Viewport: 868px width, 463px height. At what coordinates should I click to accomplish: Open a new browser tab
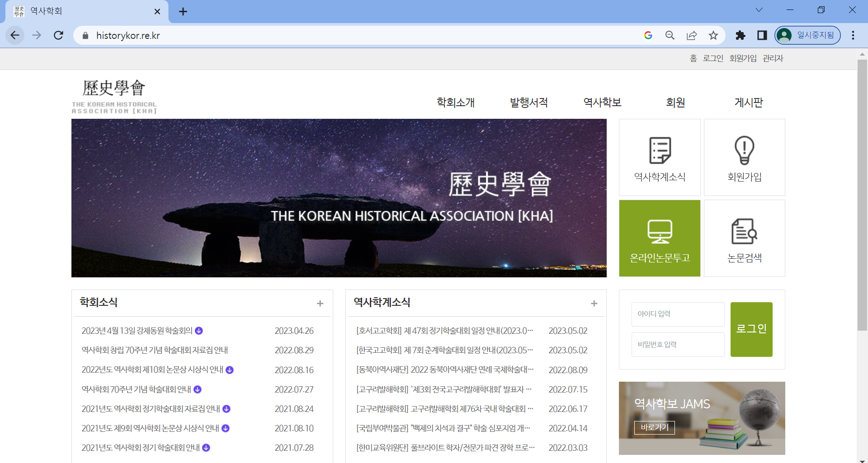coord(183,11)
